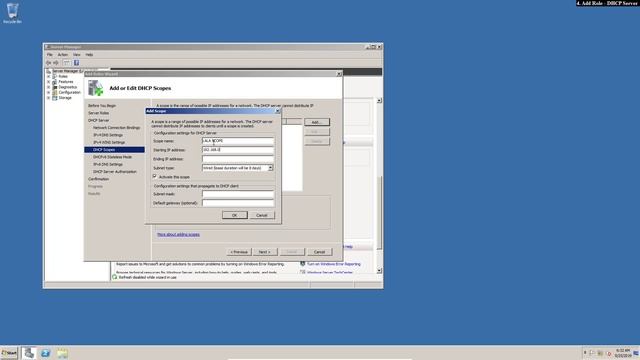This screenshot has height=360, width=640.
Task: Select Configuration in the console tree
Action: pyautogui.click(x=69, y=93)
